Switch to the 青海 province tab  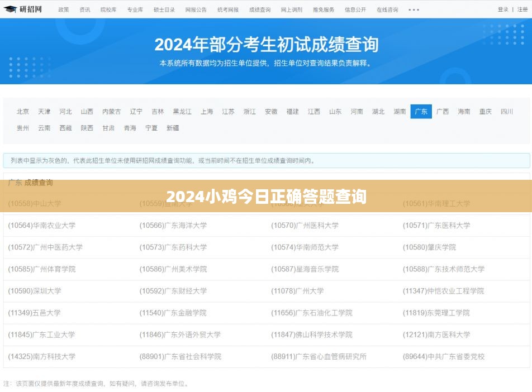130,128
